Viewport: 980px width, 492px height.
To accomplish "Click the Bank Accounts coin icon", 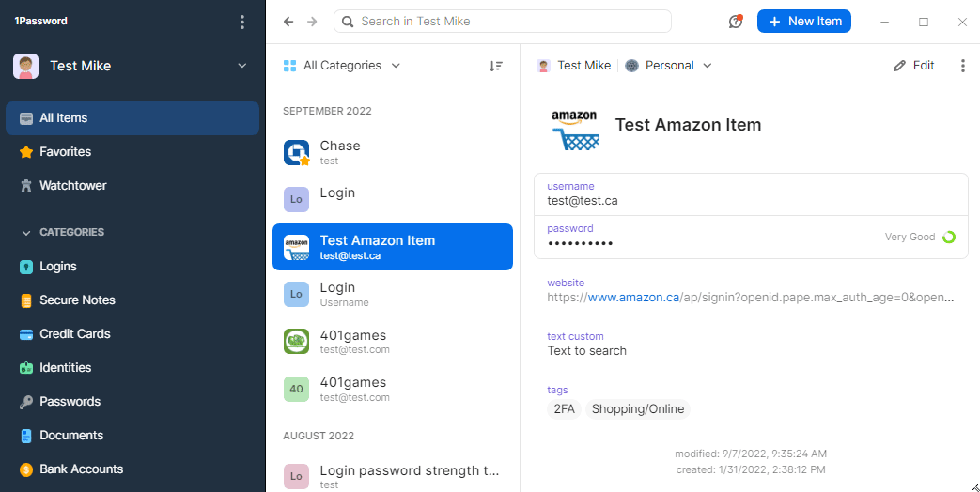I will click(x=25, y=469).
